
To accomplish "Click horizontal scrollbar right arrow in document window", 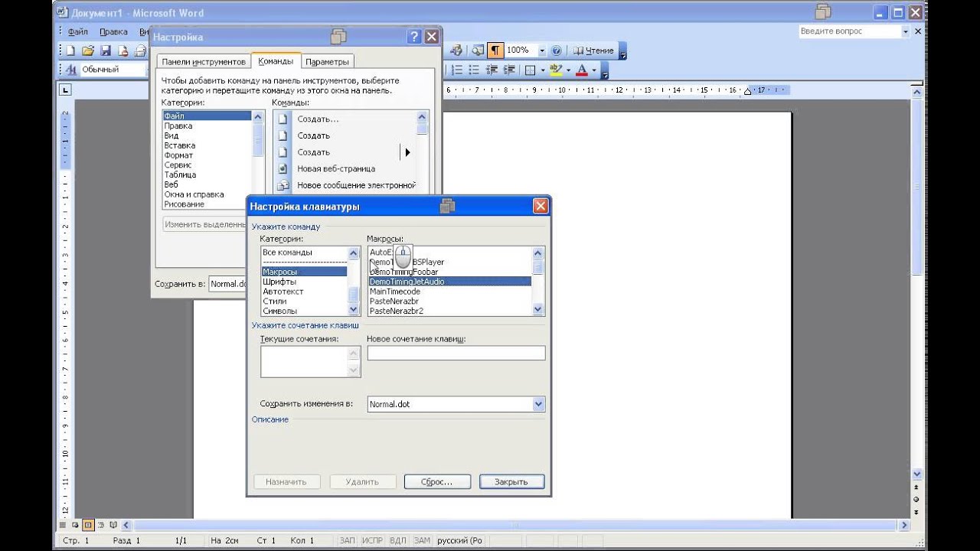I will tap(904, 526).
